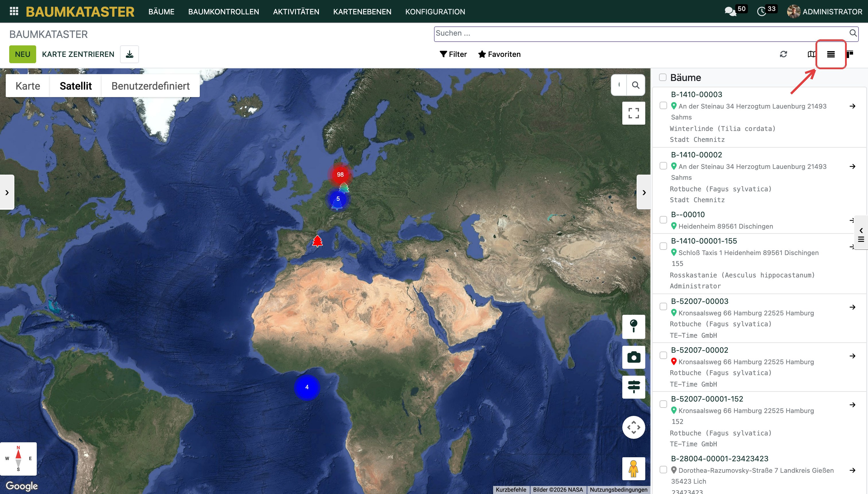Tick the checkbox for B--00010
Image resolution: width=868 pixels, height=494 pixels.
tap(663, 220)
